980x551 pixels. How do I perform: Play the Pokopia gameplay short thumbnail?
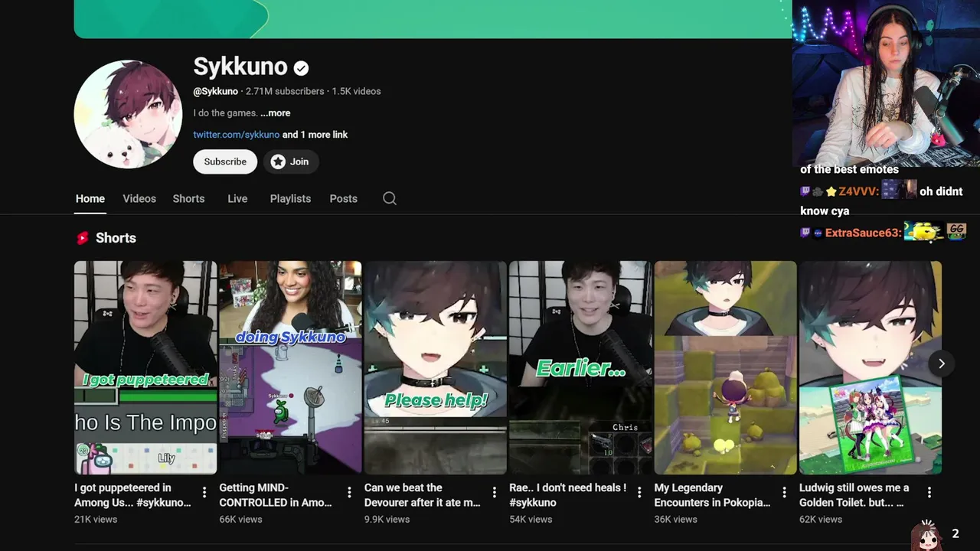(x=726, y=367)
